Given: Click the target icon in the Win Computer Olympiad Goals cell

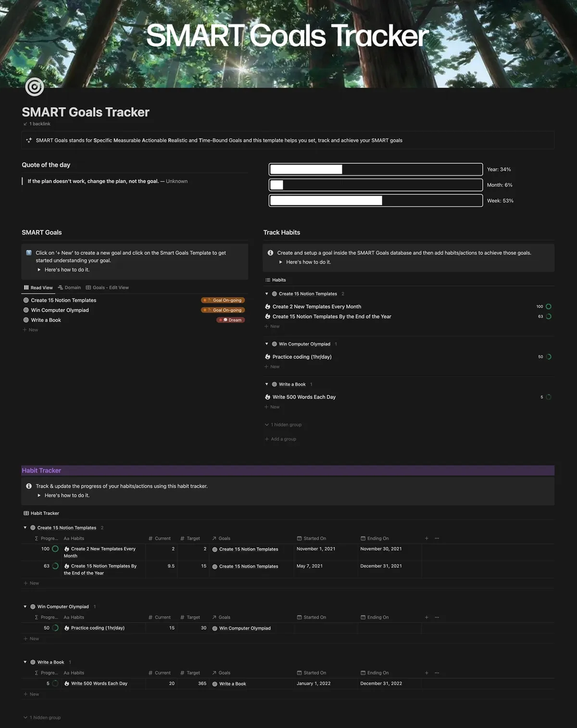Looking at the screenshot, I should click(215, 629).
